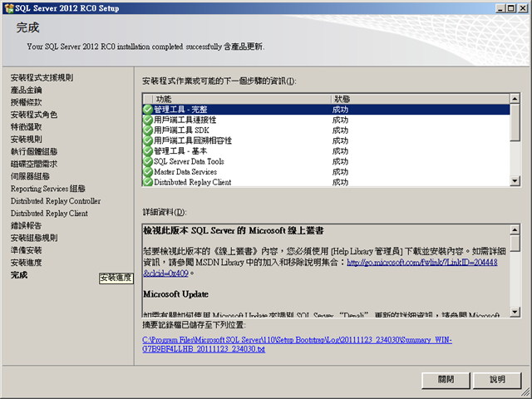Viewport: 532px width, 399px height.
Task: Select the 管理工具 - 完整 row
Action: [326, 110]
